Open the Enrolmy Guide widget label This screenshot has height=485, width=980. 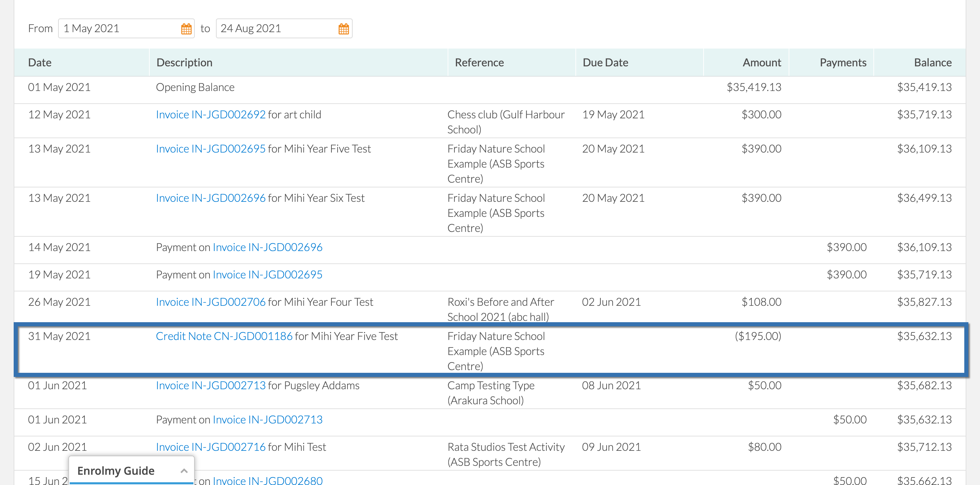(115, 471)
